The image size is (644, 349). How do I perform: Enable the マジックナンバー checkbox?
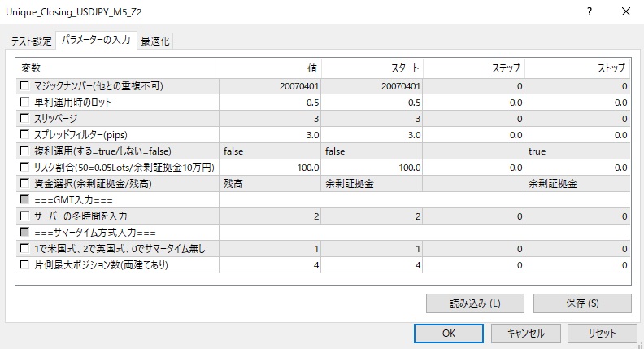[x=24, y=86]
